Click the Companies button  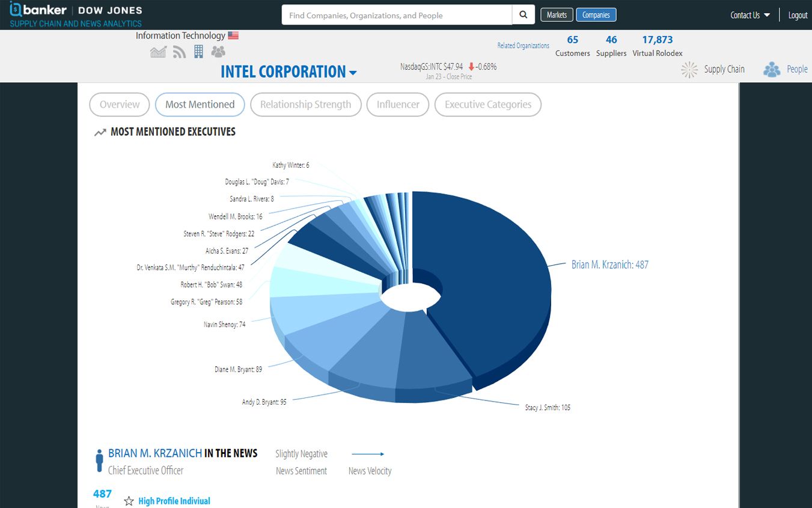[596, 15]
